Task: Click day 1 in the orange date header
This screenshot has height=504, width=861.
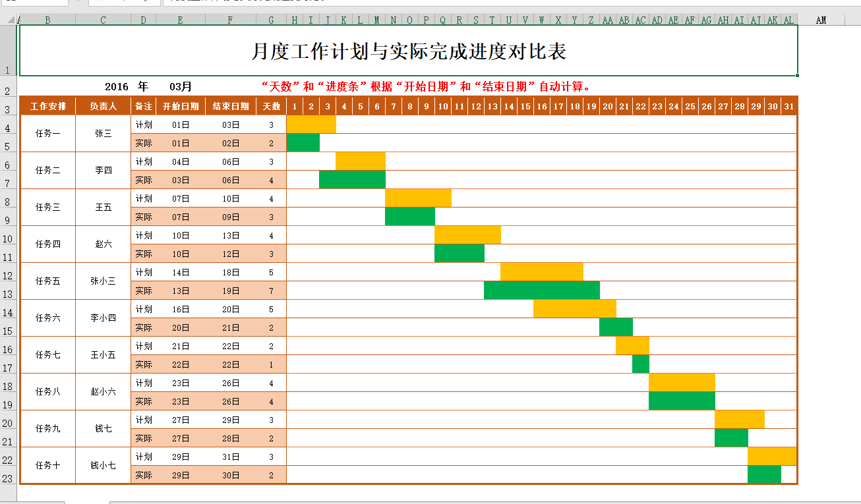Action: pyautogui.click(x=295, y=105)
